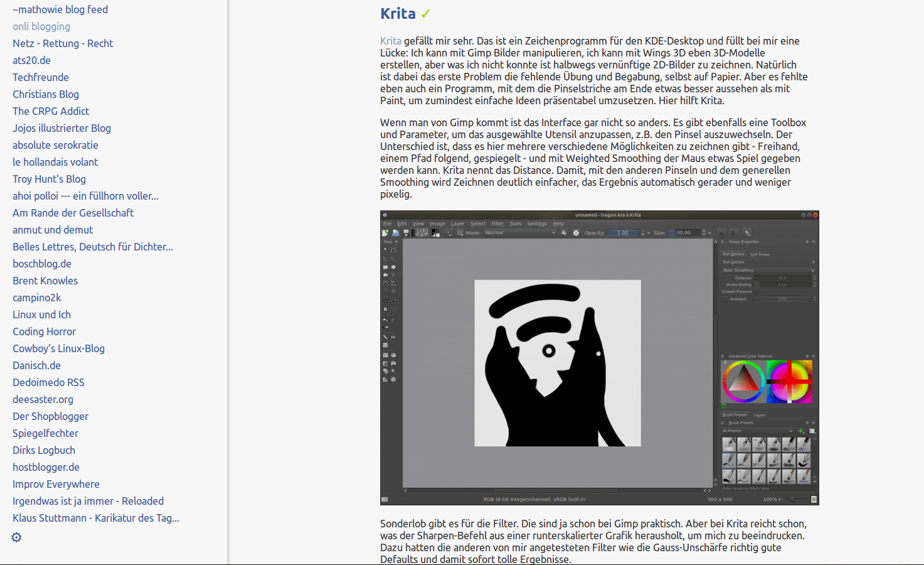The height and width of the screenshot is (565, 924).
Task: Open Klaus Stuttmann - Karikatur des Tag feed
Action: [96, 518]
